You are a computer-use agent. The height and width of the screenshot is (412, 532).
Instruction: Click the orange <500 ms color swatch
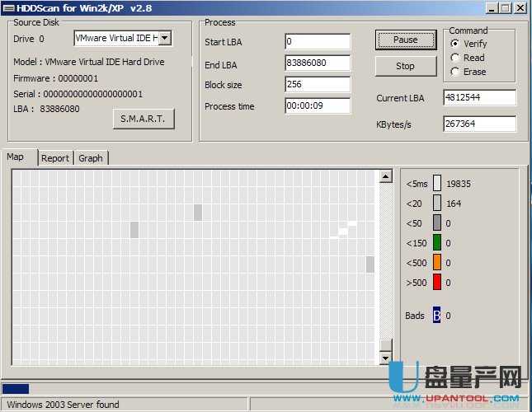(437, 262)
